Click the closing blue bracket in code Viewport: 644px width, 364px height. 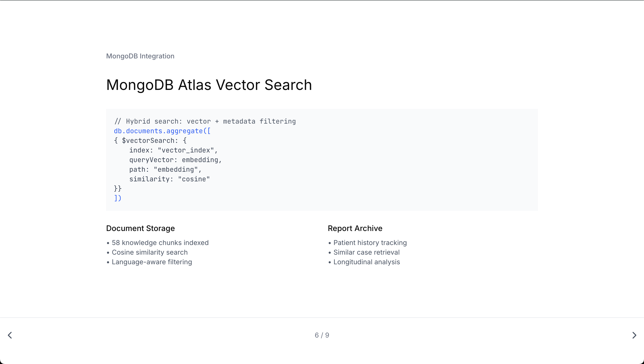pos(118,198)
